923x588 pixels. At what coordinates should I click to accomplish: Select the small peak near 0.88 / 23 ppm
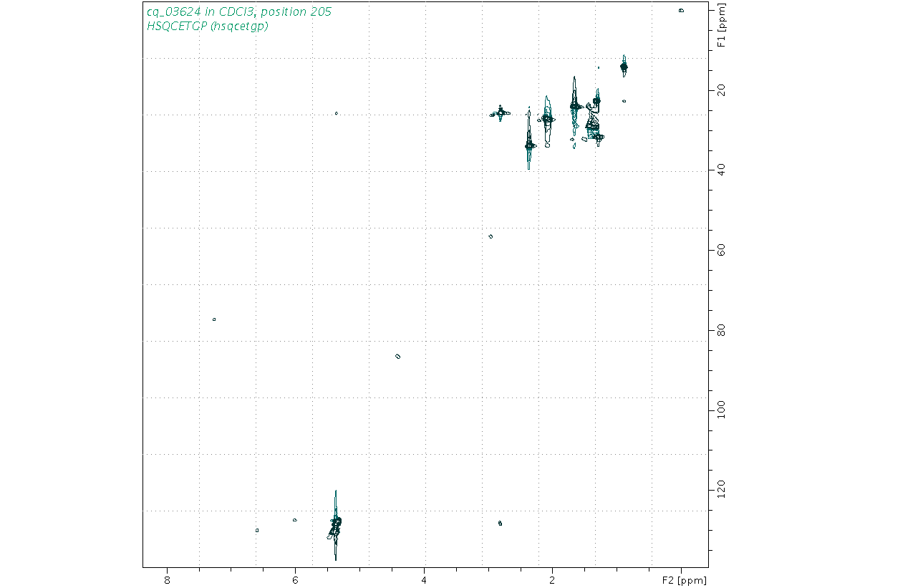(624, 101)
